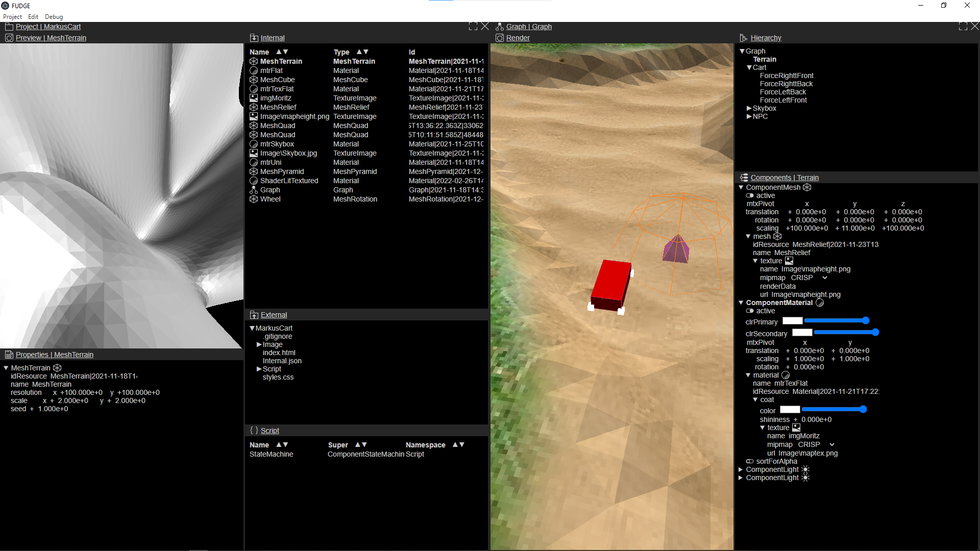Toggle the sortForAlpha switch
The width and height of the screenshot is (980, 551).
click(749, 461)
